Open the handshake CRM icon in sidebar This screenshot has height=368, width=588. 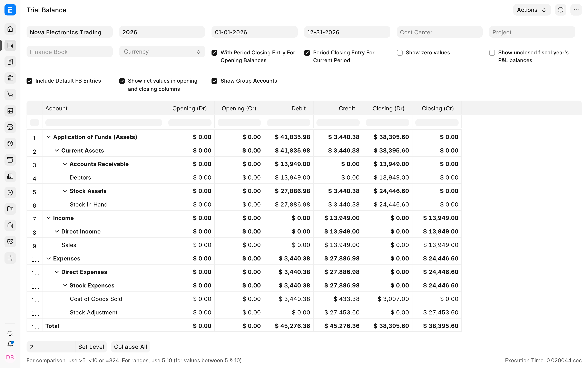(x=10, y=242)
